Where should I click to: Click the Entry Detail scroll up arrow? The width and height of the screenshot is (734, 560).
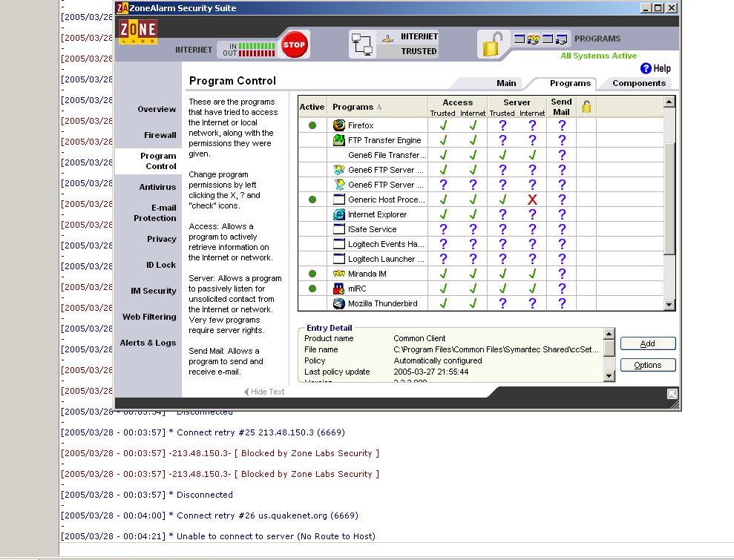pyautogui.click(x=609, y=334)
